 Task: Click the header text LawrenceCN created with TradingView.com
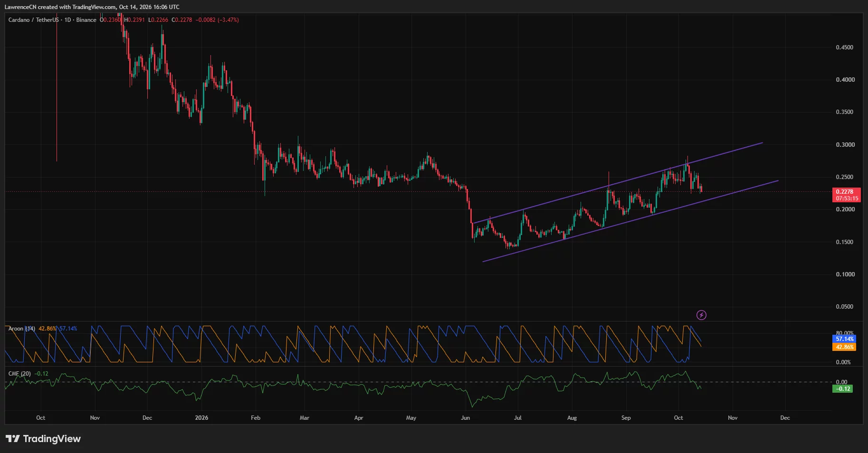60,7
